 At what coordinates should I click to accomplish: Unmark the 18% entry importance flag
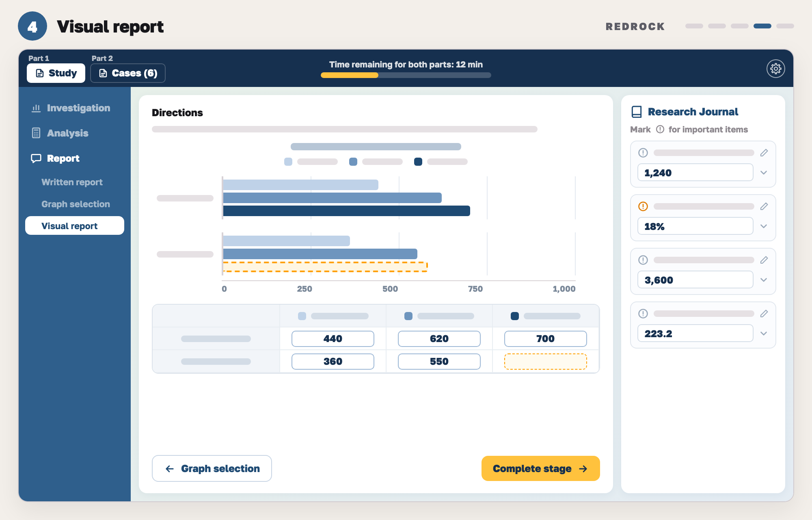[x=643, y=206]
